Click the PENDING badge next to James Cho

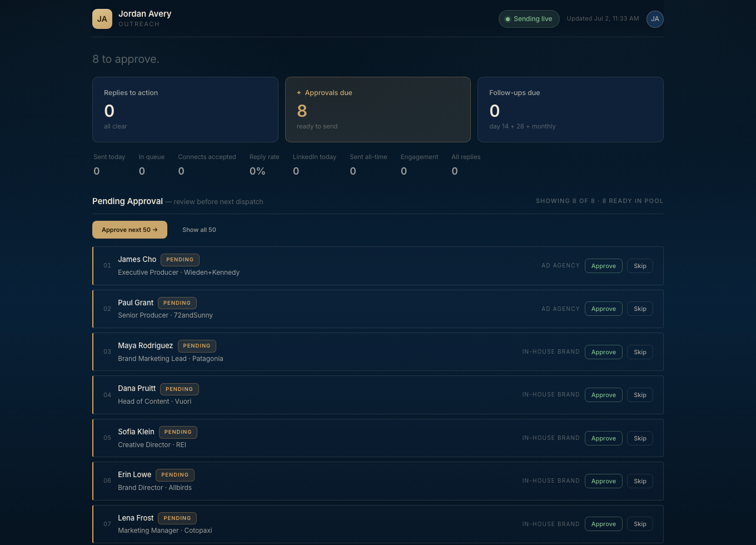[180, 260]
